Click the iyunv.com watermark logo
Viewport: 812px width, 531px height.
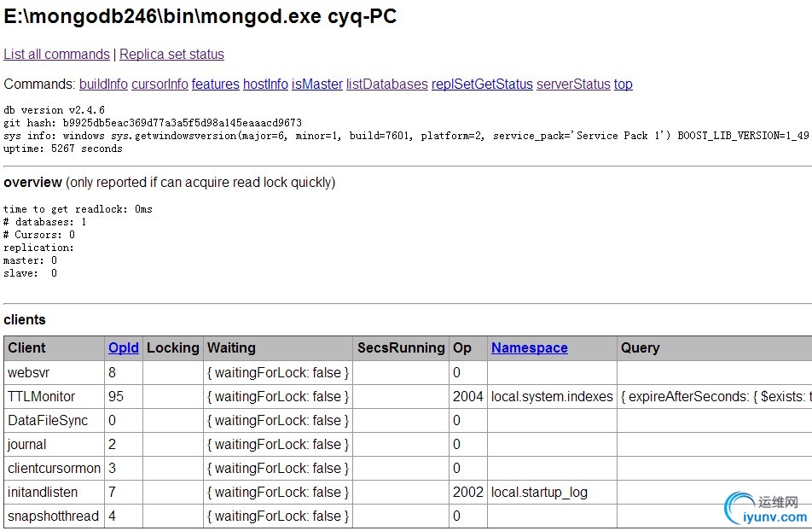765,510
